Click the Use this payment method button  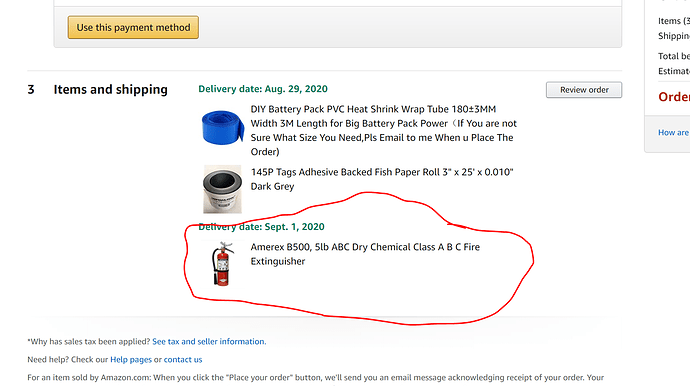[x=133, y=27]
